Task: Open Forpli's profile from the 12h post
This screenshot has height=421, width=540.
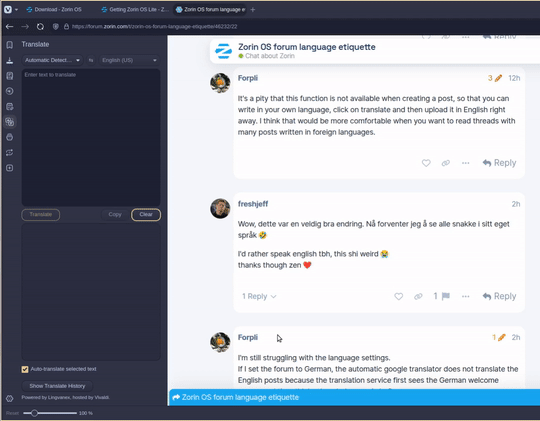Action: 248,78
